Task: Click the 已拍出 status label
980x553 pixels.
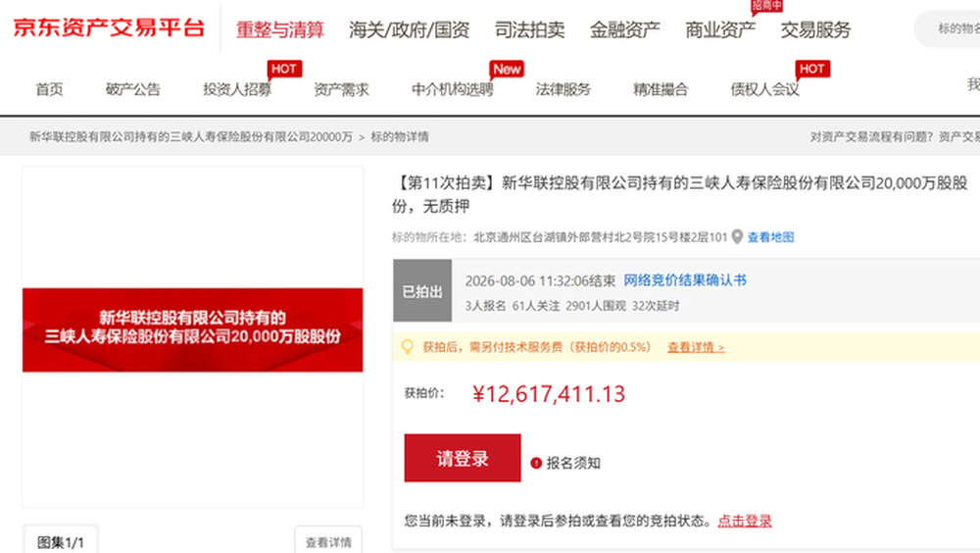Action: [x=422, y=291]
